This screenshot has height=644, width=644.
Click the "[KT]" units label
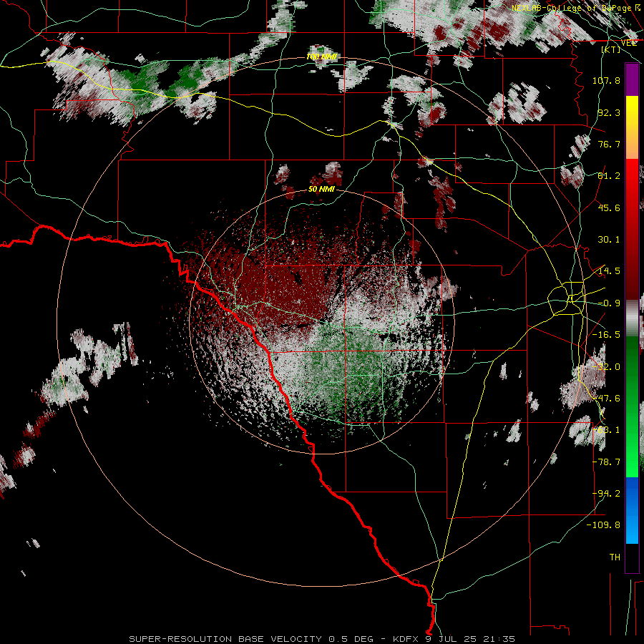611,49
